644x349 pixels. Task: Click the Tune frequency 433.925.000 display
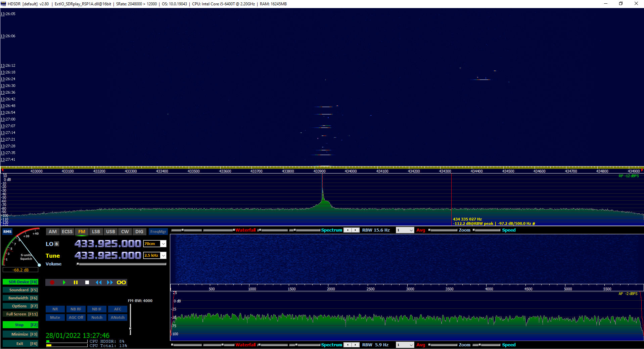point(108,255)
